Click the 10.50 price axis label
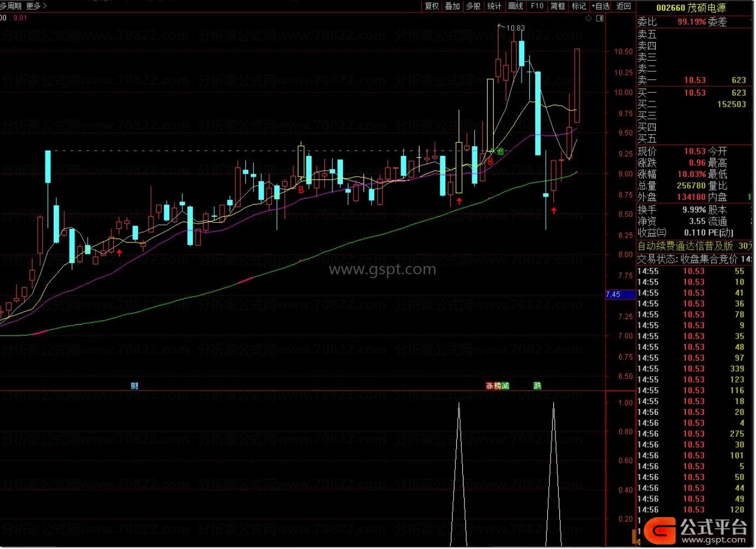This screenshot has height=549, width=756. (x=623, y=51)
